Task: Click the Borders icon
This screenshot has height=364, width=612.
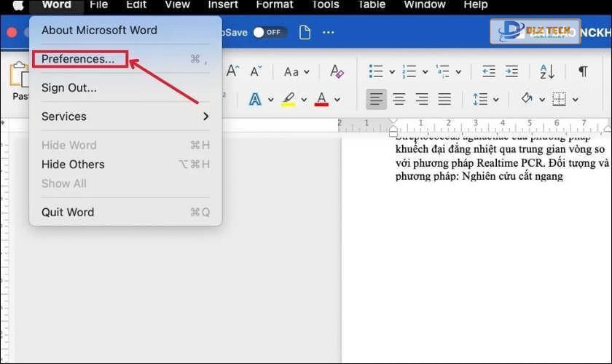Action: pyautogui.click(x=560, y=99)
